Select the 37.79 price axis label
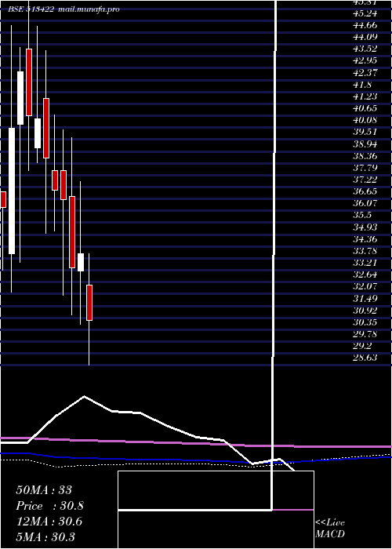This screenshot has height=549, width=392. point(365,168)
